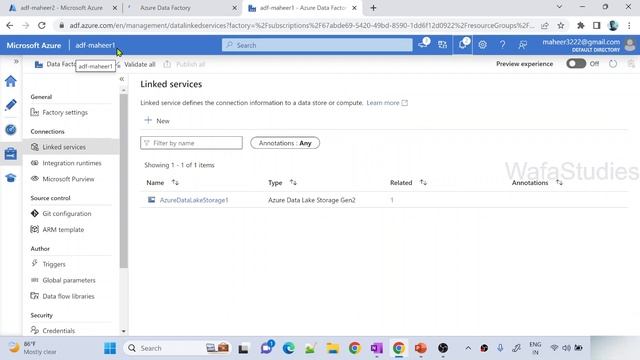Click the Azure search box
640x360 pixels.
click(x=317, y=45)
